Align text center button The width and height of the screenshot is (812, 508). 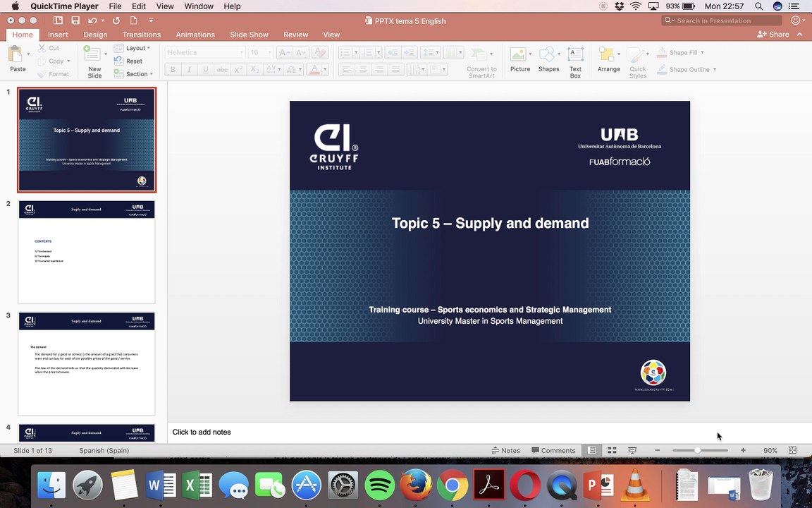pos(363,69)
